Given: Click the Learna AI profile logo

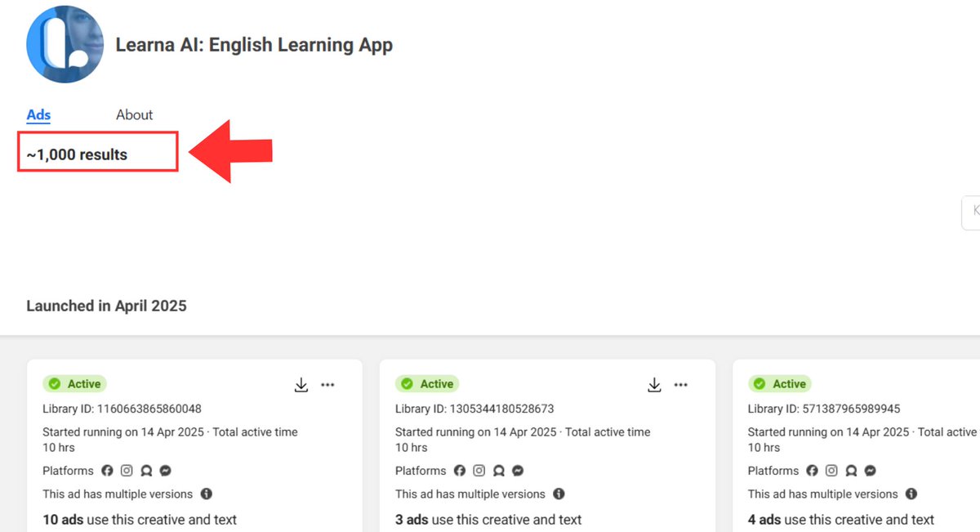Looking at the screenshot, I should coord(65,44).
